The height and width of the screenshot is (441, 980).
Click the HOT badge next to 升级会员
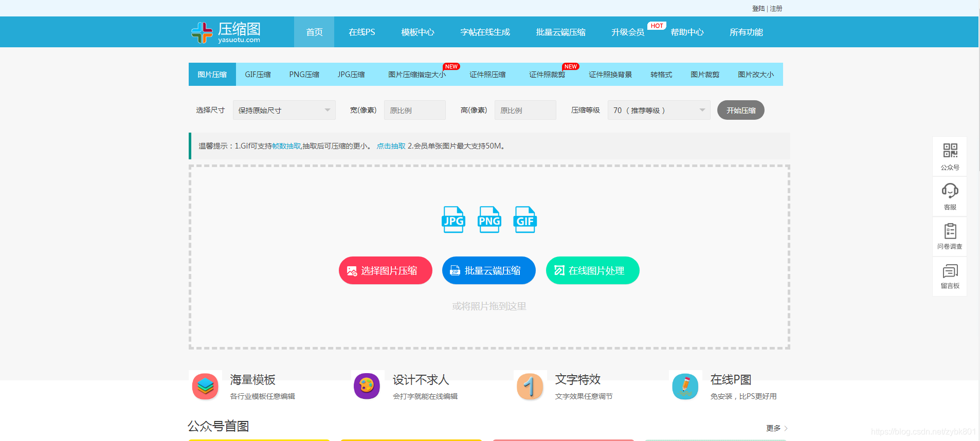click(657, 26)
